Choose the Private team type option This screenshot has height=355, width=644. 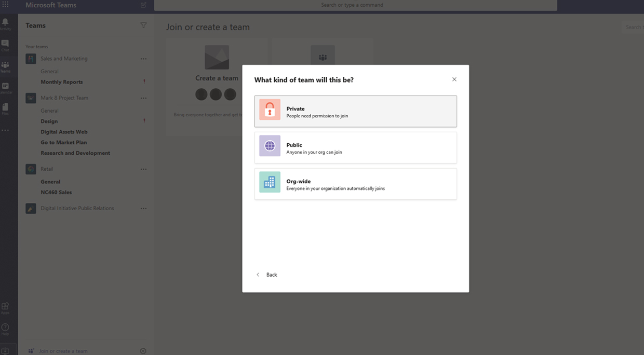(x=355, y=111)
